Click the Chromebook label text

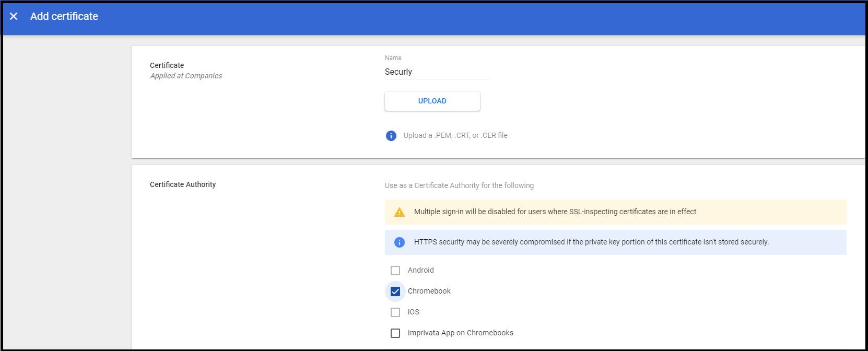tap(429, 291)
